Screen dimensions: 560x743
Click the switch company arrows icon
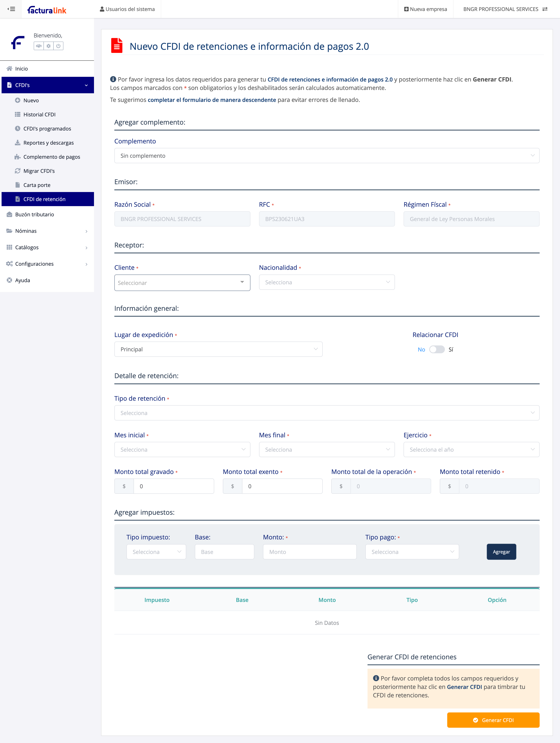click(545, 9)
